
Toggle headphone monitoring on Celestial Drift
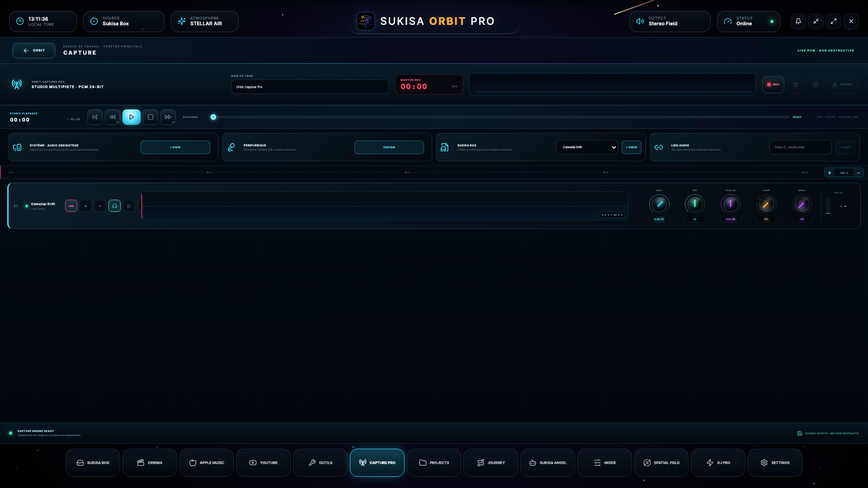[114, 206]
